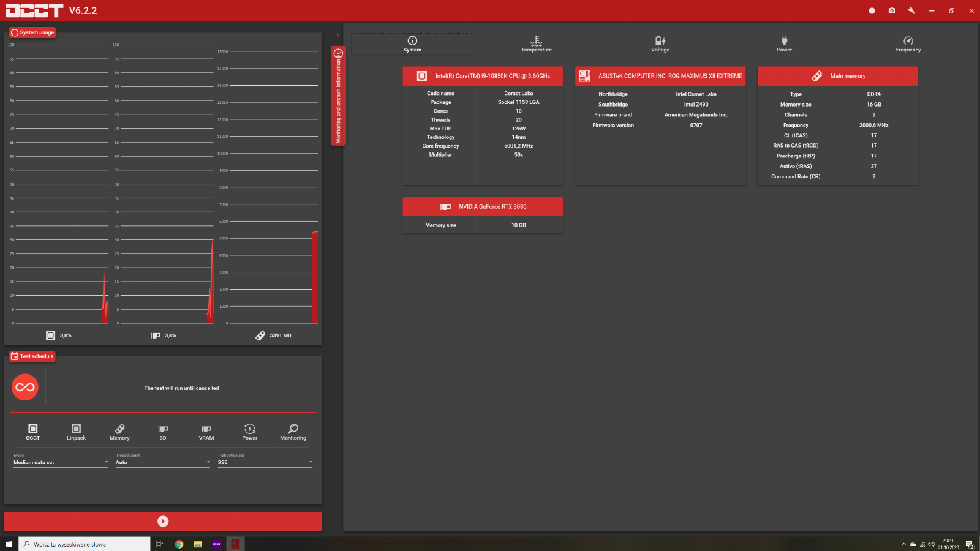Select the Power test

(250, 432)
